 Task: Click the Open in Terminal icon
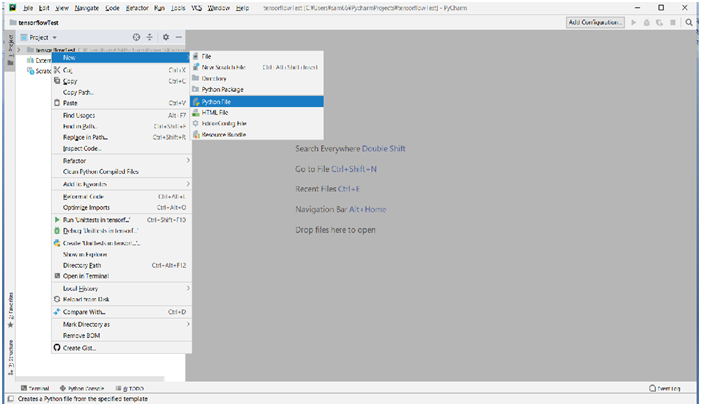click(x=57, y=276)
